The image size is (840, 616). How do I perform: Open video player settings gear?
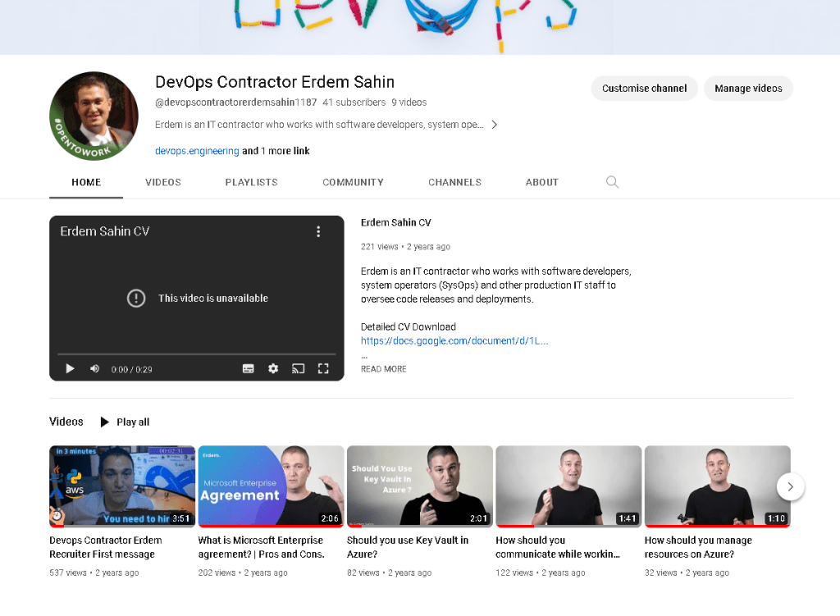[x=273, y=368]
